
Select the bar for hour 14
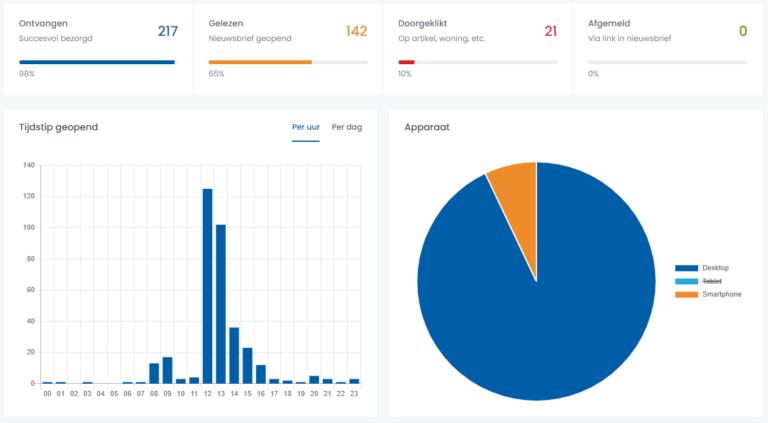[x=234, y=355]
